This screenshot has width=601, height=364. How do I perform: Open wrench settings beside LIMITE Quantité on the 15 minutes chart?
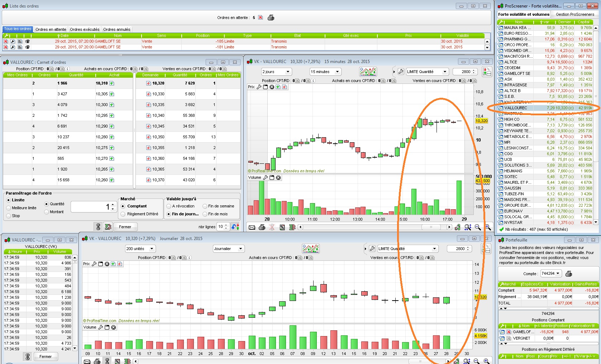pyautogui.click(x=401, y=72)
